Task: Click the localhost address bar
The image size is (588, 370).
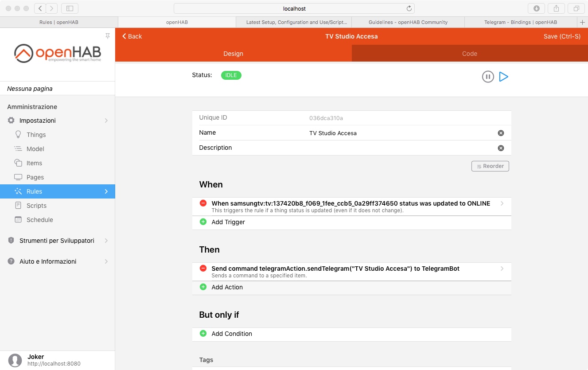Action: tap(294, 8)
